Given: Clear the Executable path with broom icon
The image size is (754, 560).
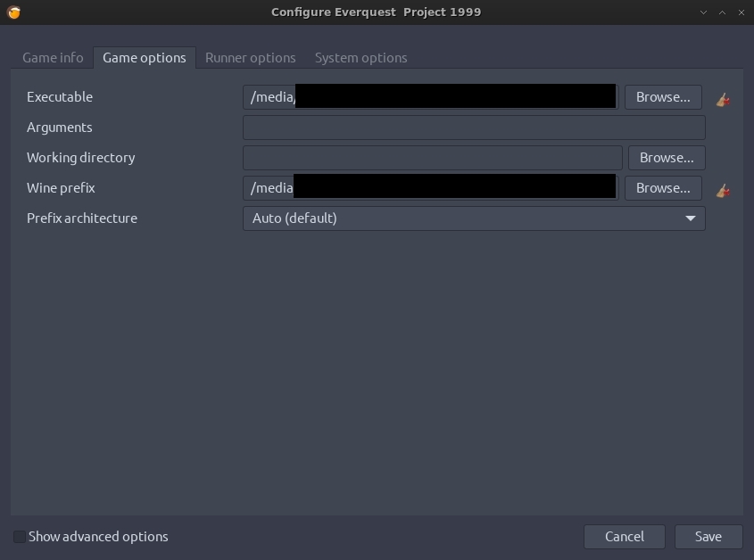Looking at the screenshot, I should [x=723, y=100].
